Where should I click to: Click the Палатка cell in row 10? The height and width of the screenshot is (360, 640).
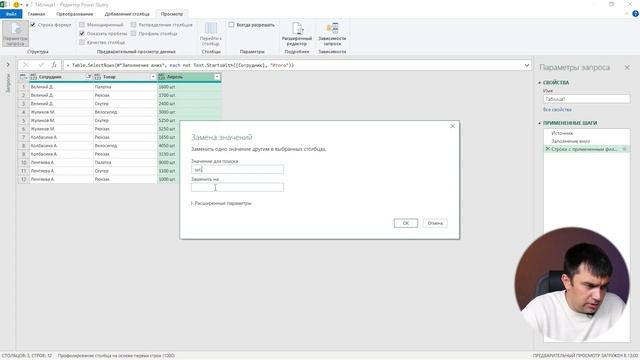point(125,162)
